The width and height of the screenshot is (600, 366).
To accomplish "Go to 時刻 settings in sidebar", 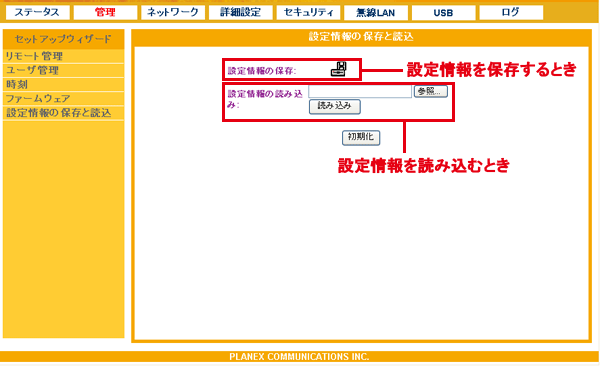I will pyautogui.click(x=64, y=85).
